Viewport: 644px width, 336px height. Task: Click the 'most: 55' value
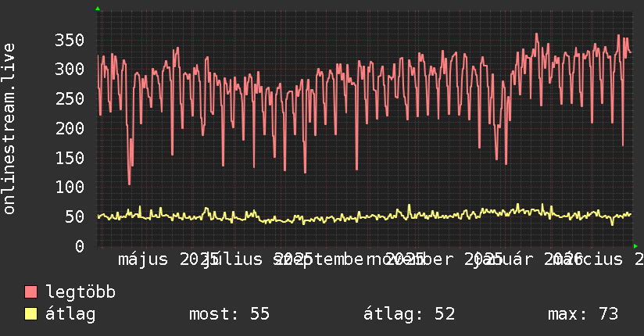tap(229, 314)
